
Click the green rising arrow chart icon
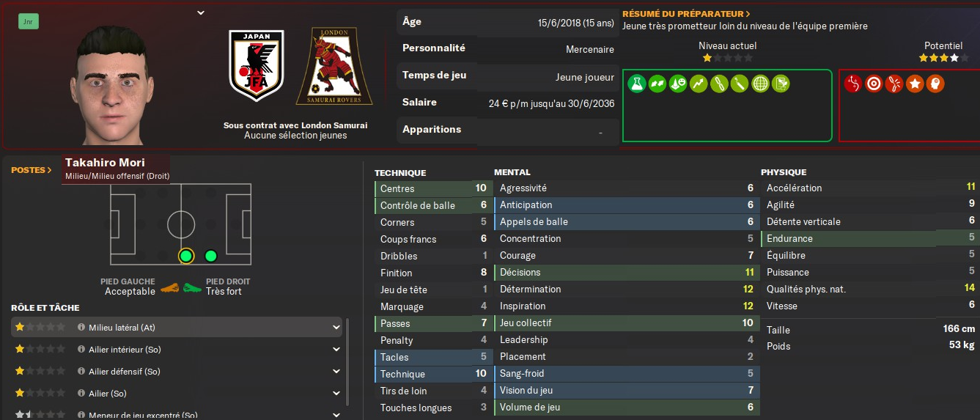pyautogui.click(x=699, y=84)
